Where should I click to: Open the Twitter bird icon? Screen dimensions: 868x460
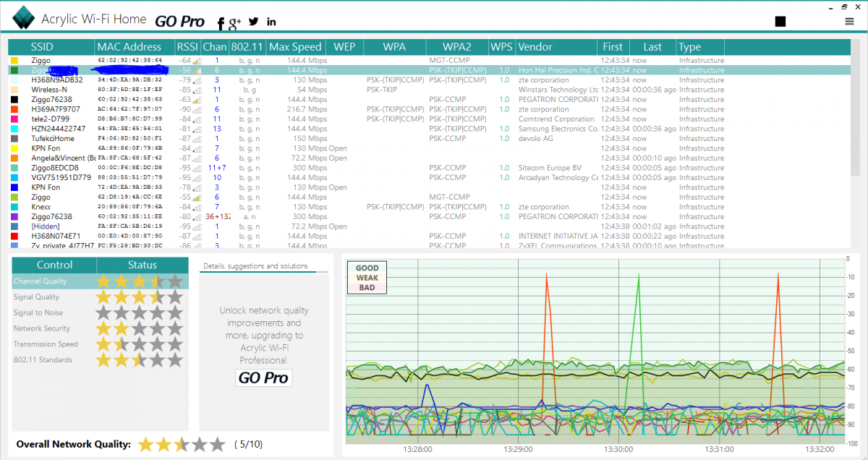pos(254,22)
